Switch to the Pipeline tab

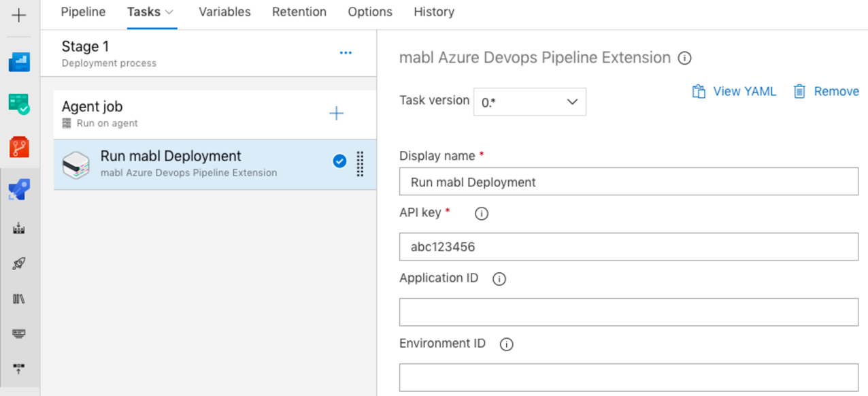(x=83, y=12)
